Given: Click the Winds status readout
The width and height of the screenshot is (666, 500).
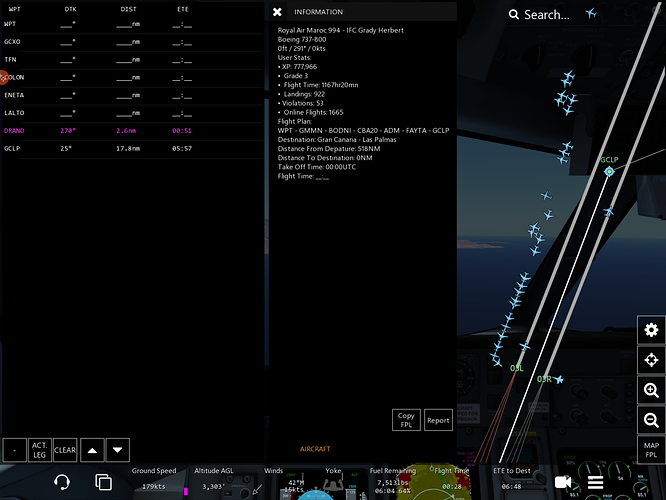Looking at the screenshot, I should click(284, 482).
